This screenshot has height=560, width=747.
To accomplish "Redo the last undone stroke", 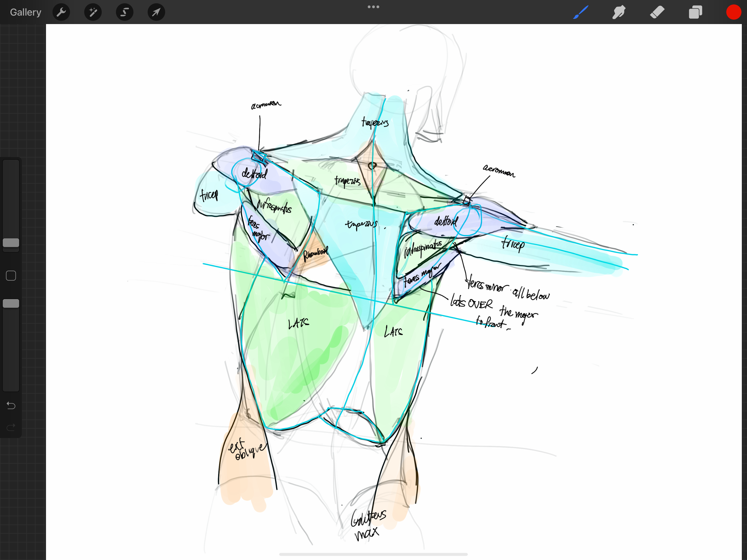I will pos(11,427).
